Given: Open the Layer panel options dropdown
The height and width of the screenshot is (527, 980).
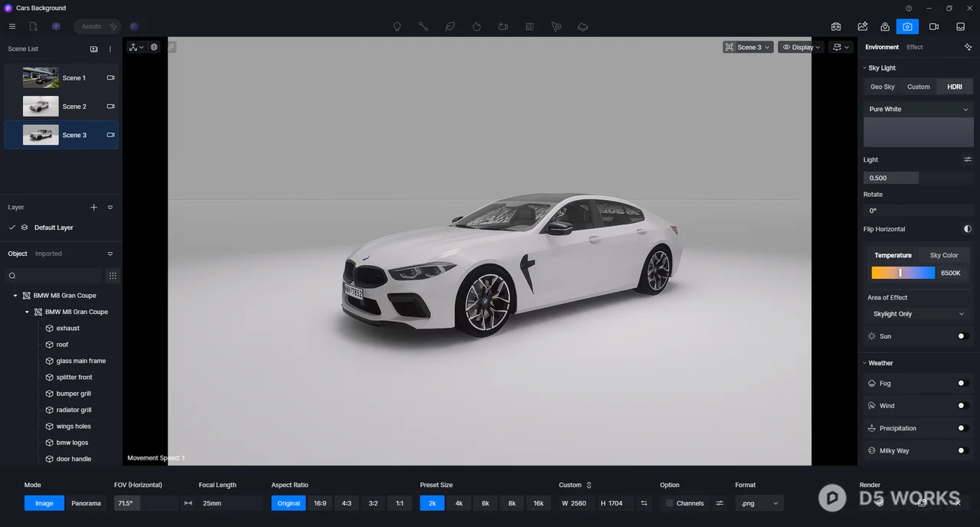Looking at the screenshot, I should pyautogui.click(x=110, y=207).
